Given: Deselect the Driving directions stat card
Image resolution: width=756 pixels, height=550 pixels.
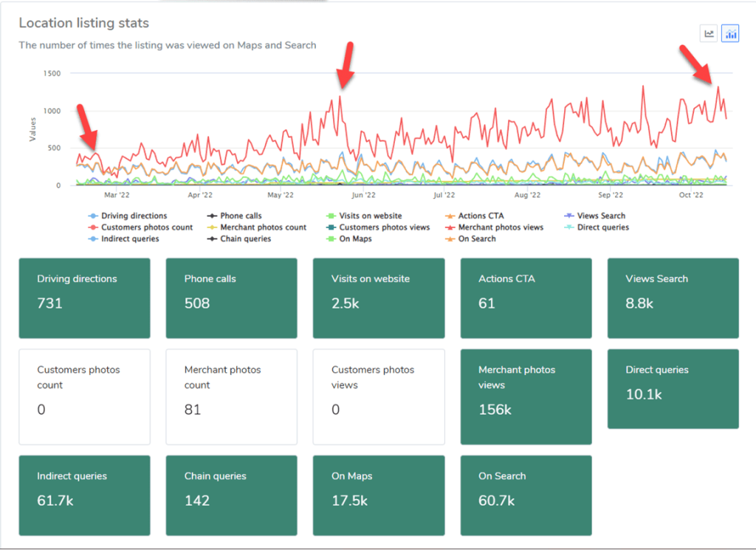Looking at the screenshot, I should tap(84, 298).
